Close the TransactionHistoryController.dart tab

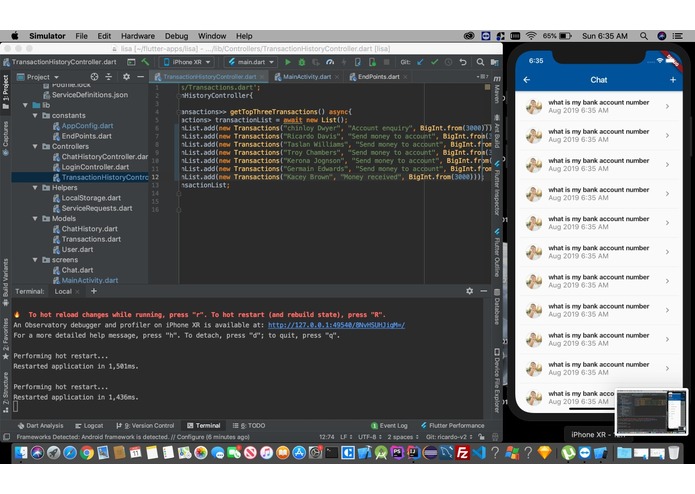pos(262,77)
